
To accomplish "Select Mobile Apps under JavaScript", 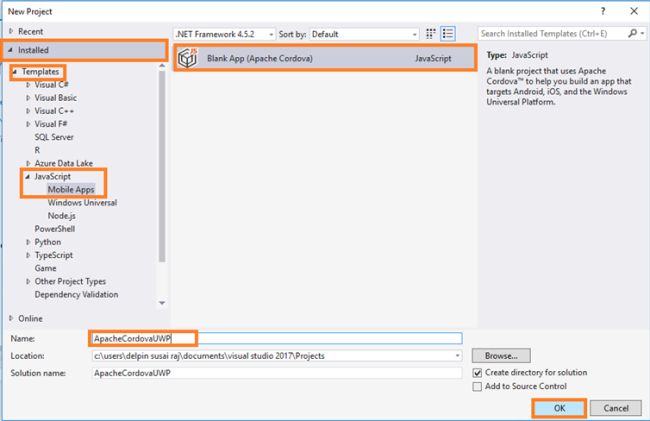I will click(71, 189).
